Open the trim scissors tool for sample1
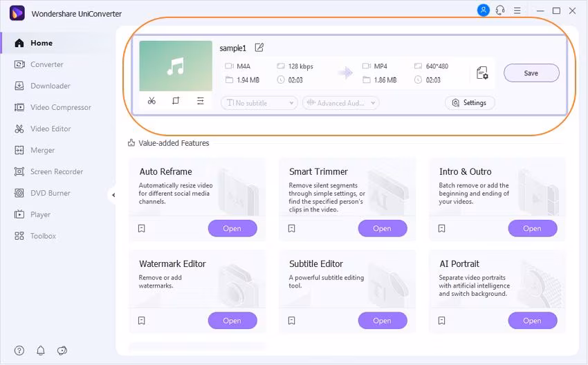 [151, 101]
